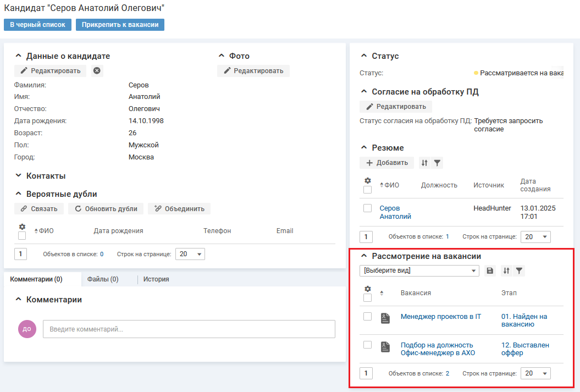Open column settings gear in Вероятные дубли table

click(22, 227)
